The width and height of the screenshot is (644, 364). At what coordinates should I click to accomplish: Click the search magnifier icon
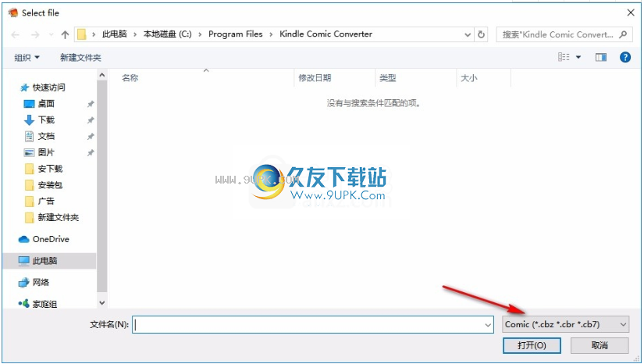pyautogui.click(x=623, y=34)
